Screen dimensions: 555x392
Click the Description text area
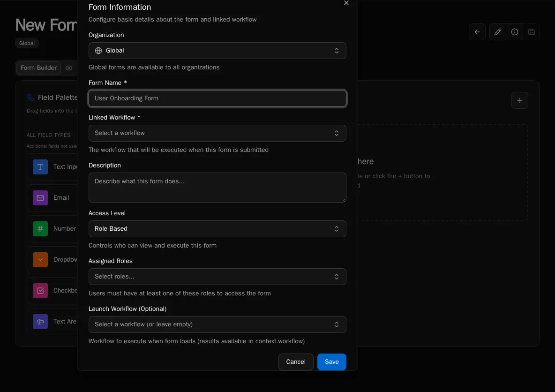[x=217, y=188]
